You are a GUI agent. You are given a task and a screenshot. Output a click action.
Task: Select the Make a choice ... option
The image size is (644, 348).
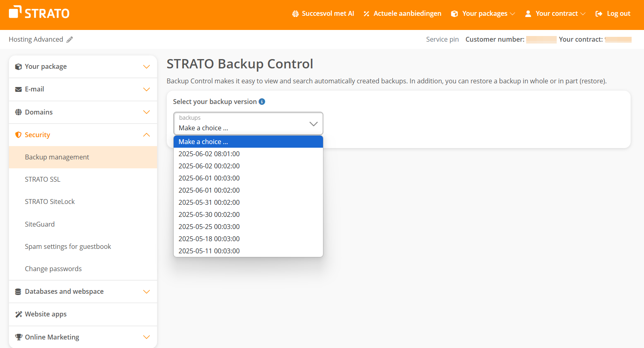[x=248, y=142]
